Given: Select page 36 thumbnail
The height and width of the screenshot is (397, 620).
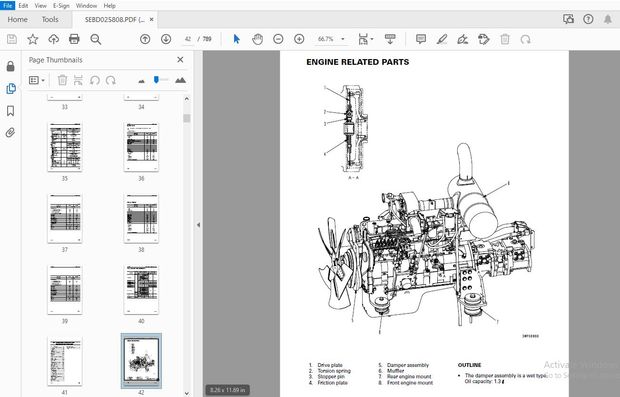Looking at the screenshot, I should click(x=141, y=147).
